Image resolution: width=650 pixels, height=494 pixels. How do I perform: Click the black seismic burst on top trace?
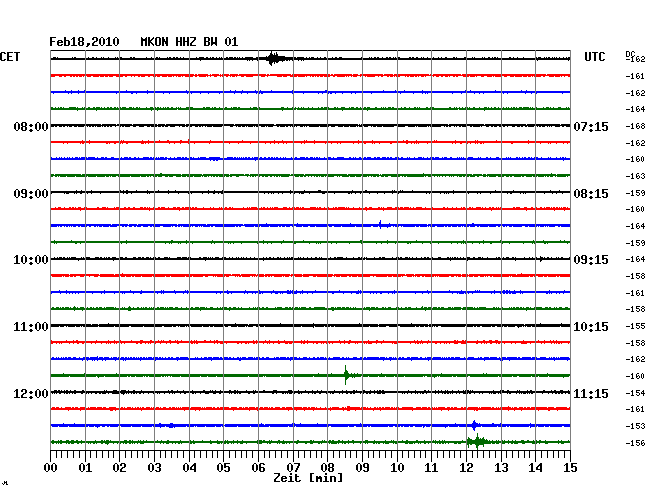275,59
